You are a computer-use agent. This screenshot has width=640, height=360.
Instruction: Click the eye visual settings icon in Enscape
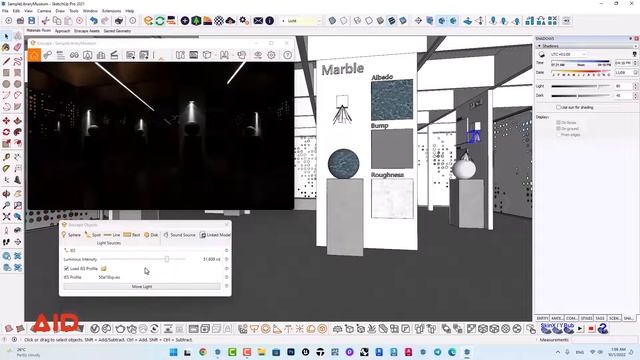pos(258,55)
